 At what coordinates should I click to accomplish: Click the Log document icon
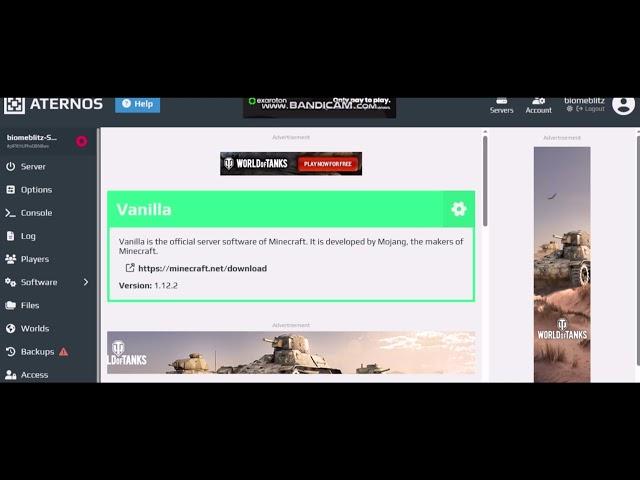(x=11, y=236)
